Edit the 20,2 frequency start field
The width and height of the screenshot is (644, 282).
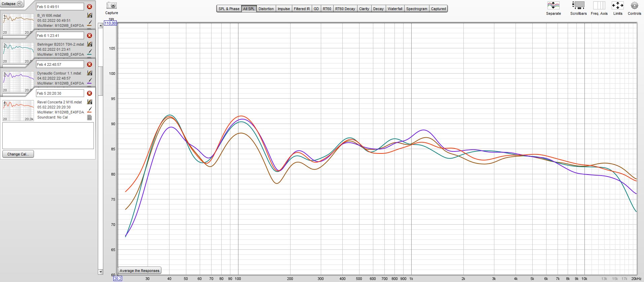pyautogui.click(x=118, y=279)
